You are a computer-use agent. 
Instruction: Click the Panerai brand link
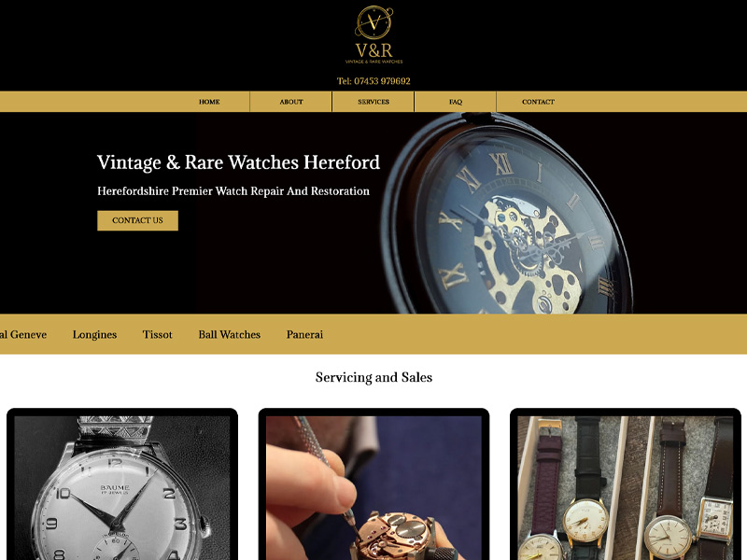(x=304, y=334)
